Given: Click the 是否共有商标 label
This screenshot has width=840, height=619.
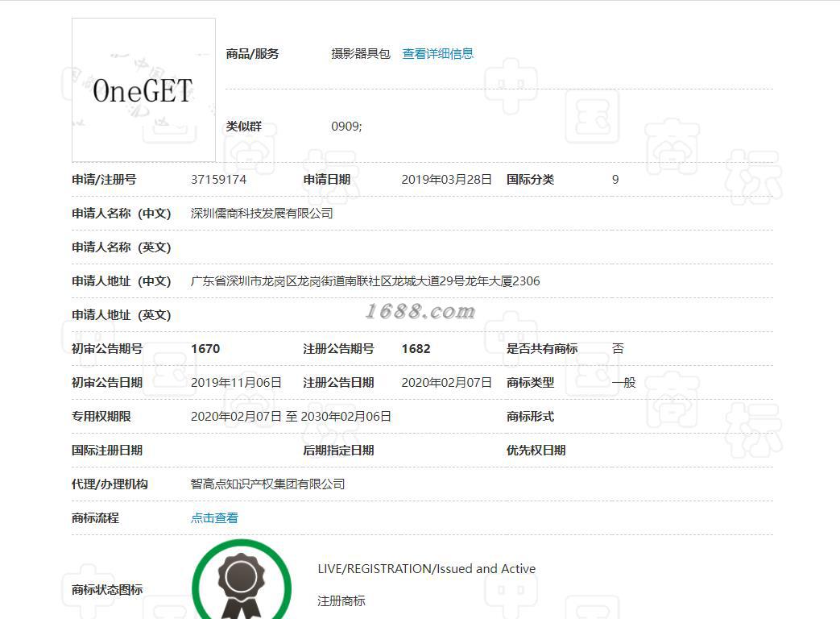Looking at the screenshot, I should pyautogui.click(x=542, y=349).
